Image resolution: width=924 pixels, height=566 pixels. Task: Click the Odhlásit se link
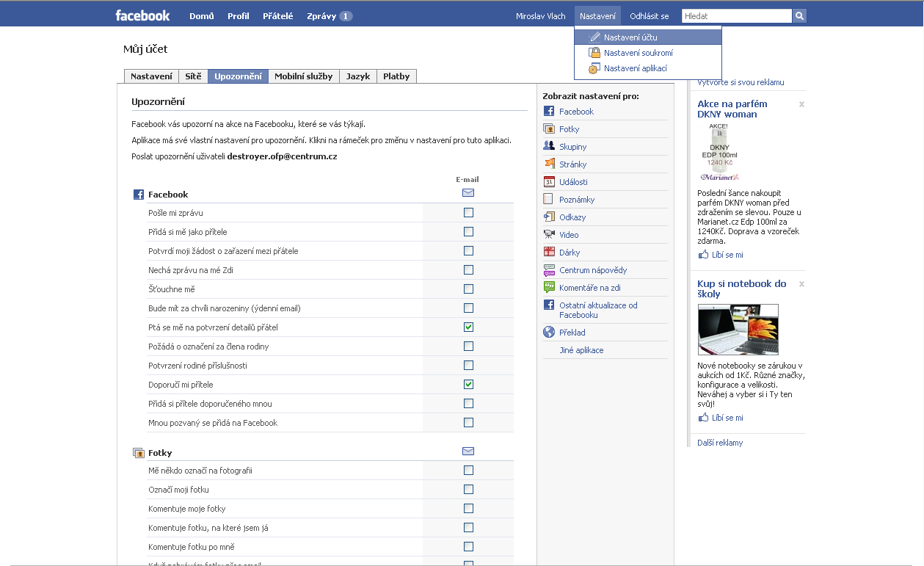650,16
